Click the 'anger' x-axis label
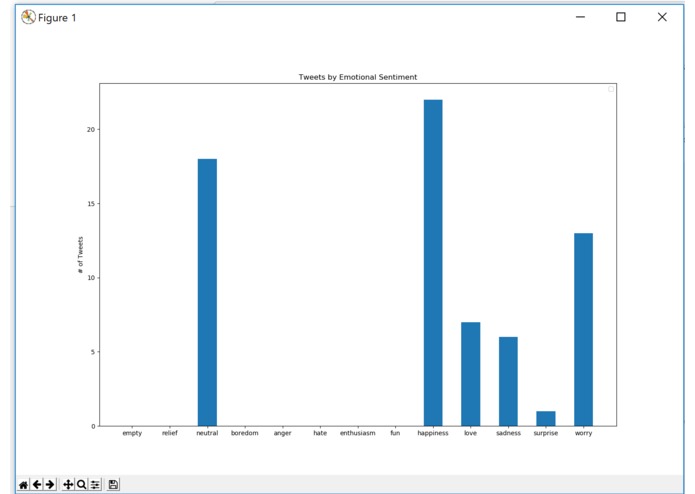 click(282, 433)
